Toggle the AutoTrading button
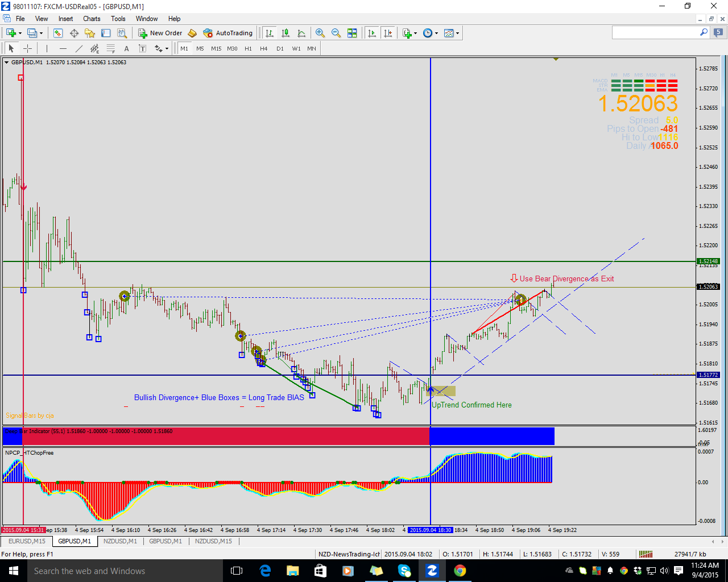Screen dimensions: 728x582 227,33
